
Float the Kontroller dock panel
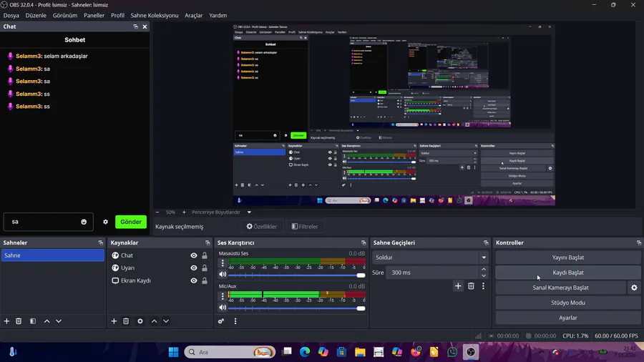(639, 243)
